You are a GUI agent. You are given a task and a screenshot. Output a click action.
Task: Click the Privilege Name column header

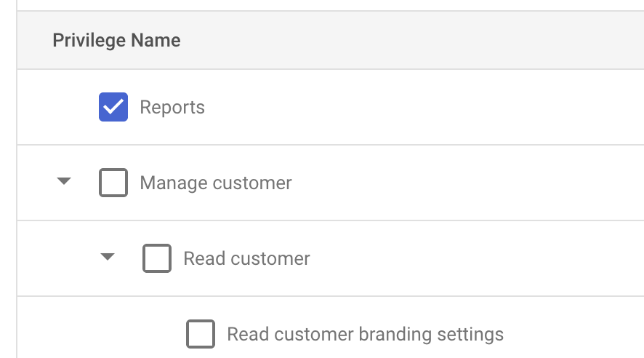(x=116, y=40)
